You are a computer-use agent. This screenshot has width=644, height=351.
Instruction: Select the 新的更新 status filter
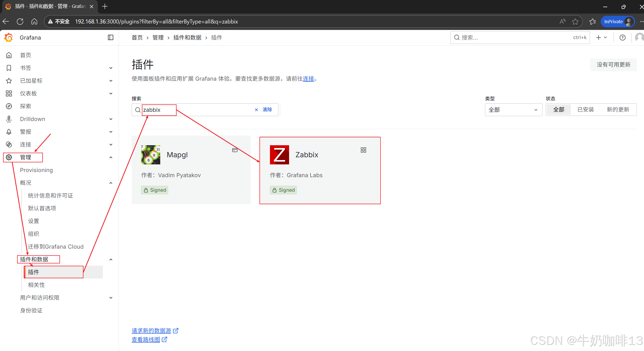click(618, 110)
